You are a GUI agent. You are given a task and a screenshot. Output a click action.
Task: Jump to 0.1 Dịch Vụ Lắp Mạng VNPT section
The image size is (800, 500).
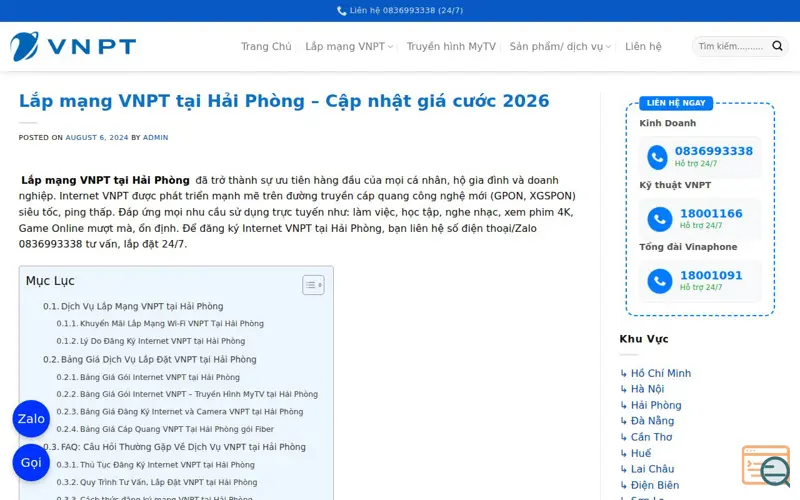[x=133, y=306]
